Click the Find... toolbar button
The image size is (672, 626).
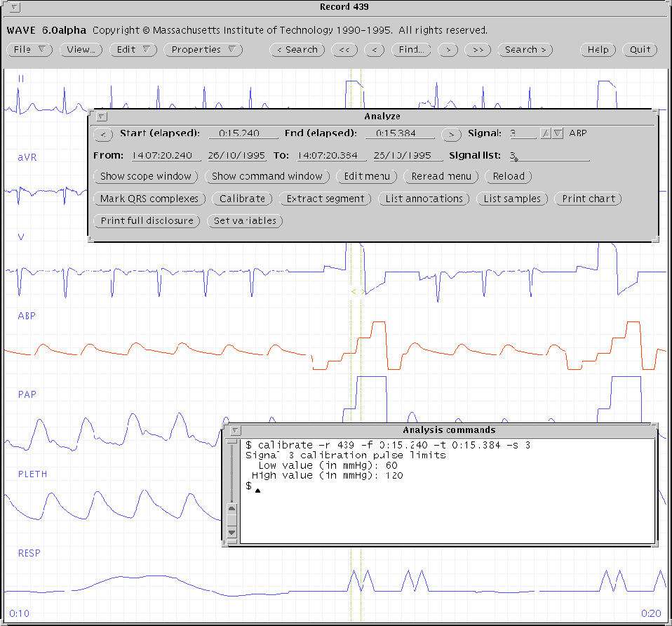point(411,50)
